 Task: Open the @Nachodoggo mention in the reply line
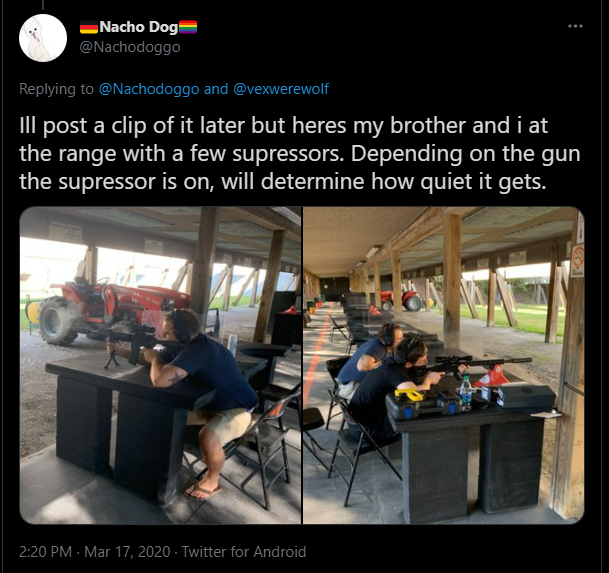(149, 89)
